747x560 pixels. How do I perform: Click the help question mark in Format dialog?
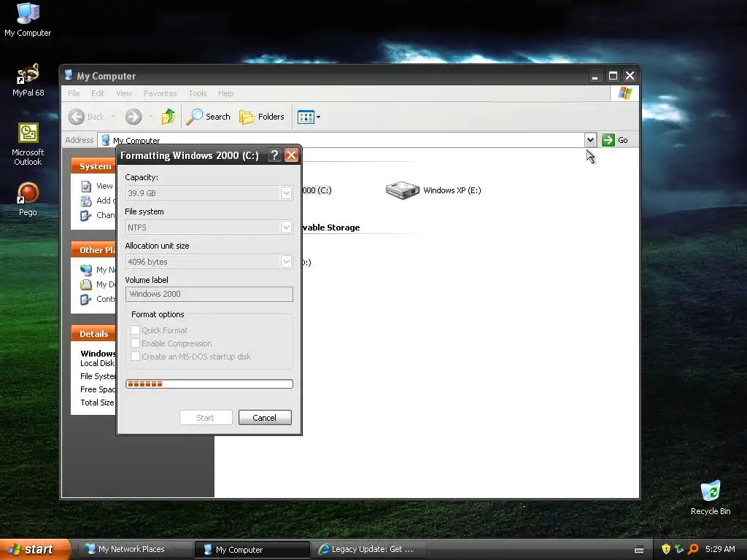pos(274,155)
